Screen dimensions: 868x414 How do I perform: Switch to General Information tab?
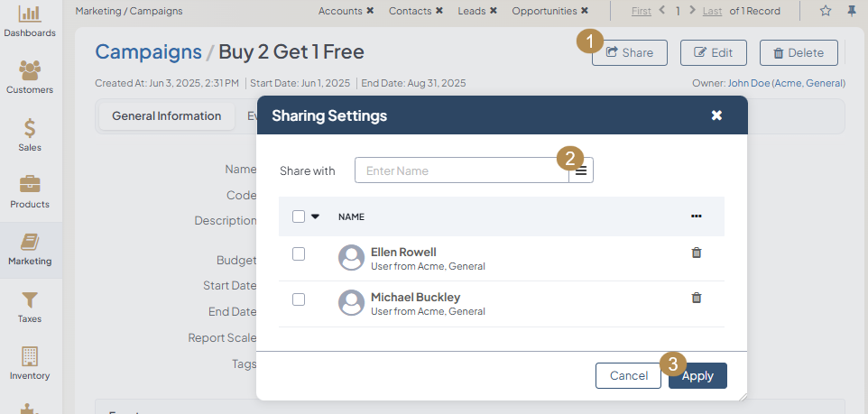click(x=166, y=116)
